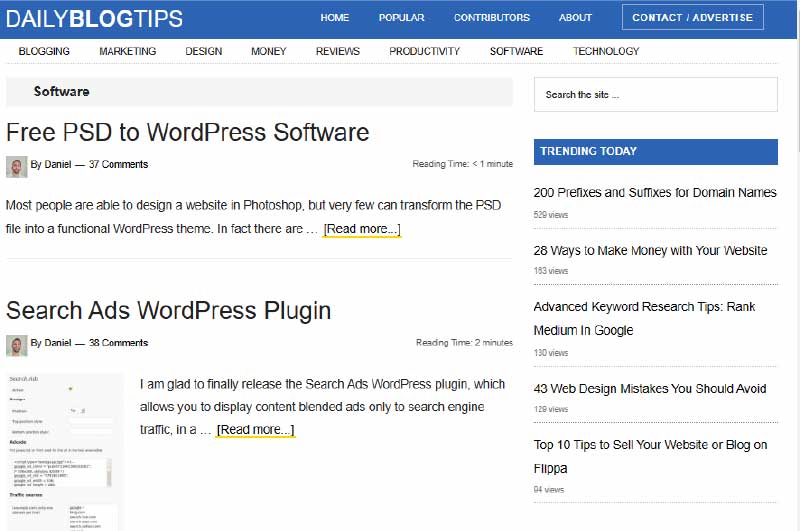This screenshot has width=800, height=531.
Task: Open Top 10 Tips to Sell Your Website
Action: click(651, 457)
